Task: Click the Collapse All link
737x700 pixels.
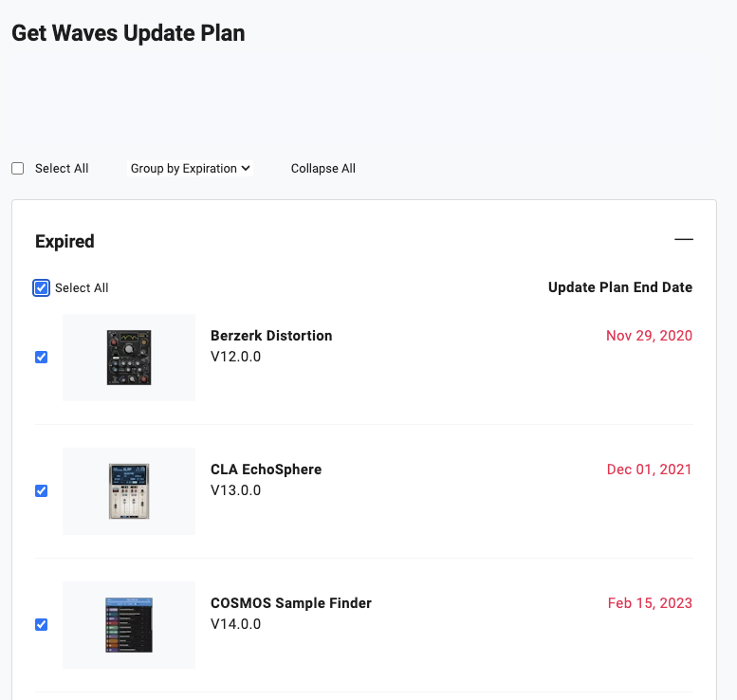Action: tap(322, 168)
